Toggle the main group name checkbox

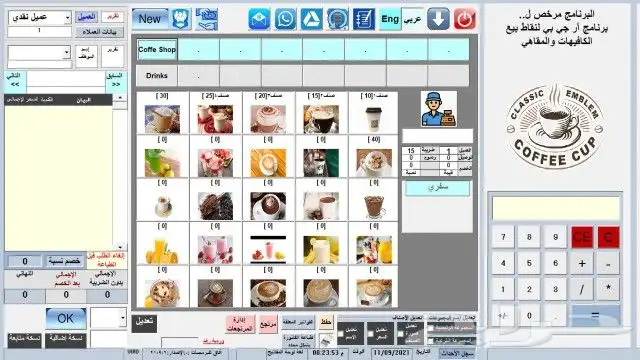pyautogui.click(x=431, y=328)
